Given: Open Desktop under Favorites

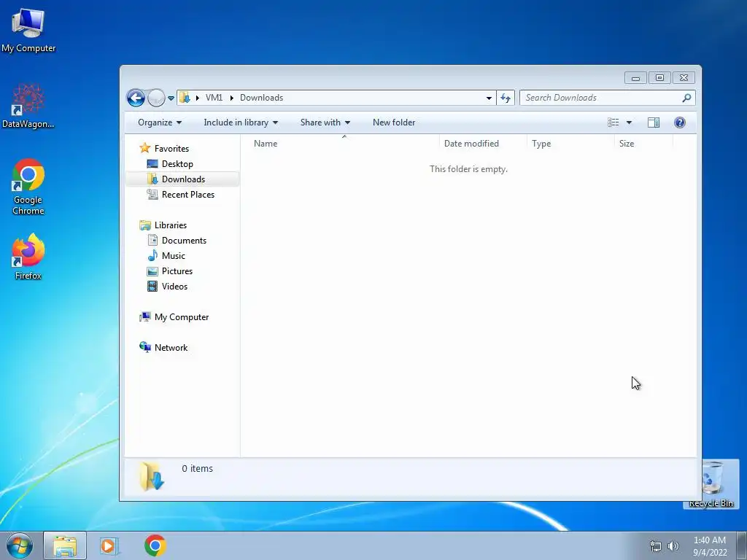Looking at the screenshot, I should tap(177, 164).
